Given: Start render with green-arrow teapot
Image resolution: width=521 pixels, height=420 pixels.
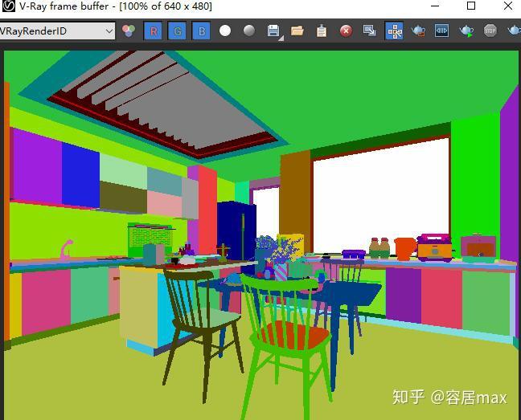Looking at the screenshot, I should click(x=466, y=31).
